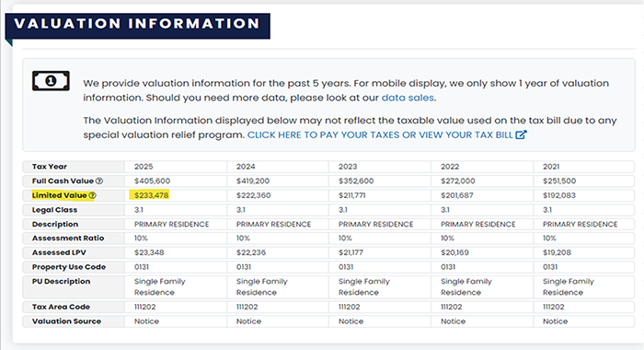The height and width of the screenshot is (350, 644).
Task: Click full cash value $272,000
Action: click(458, 181)
